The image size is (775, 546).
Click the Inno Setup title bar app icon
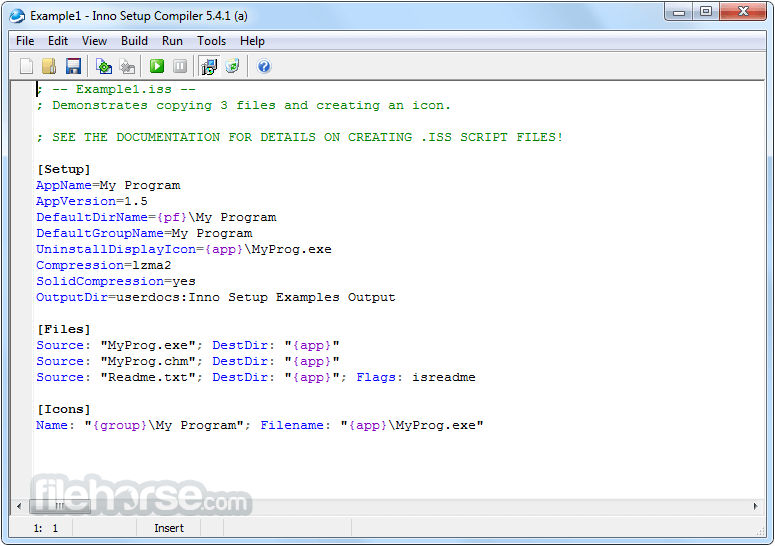pyautogui.click(x=17, y=16)
